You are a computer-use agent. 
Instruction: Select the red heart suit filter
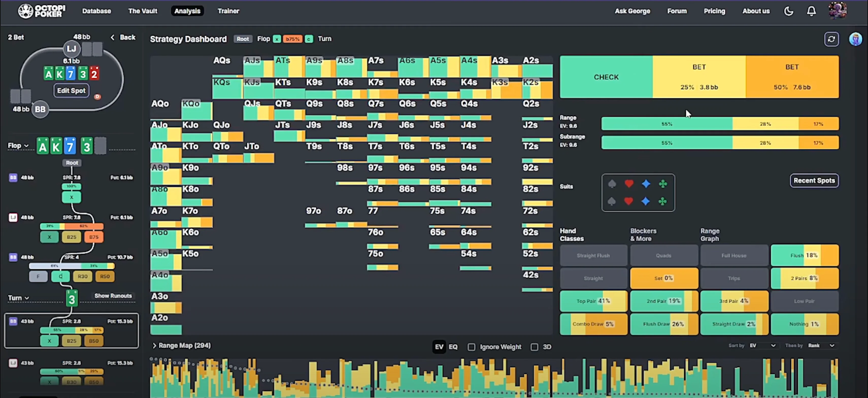629,184
